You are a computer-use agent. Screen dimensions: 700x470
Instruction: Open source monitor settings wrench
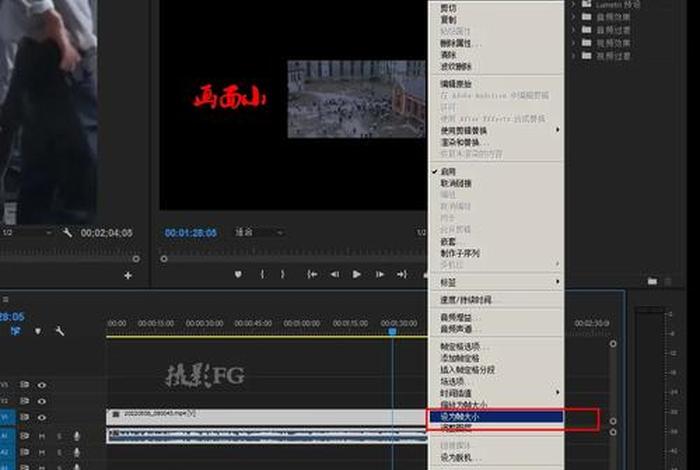[67, 233]
